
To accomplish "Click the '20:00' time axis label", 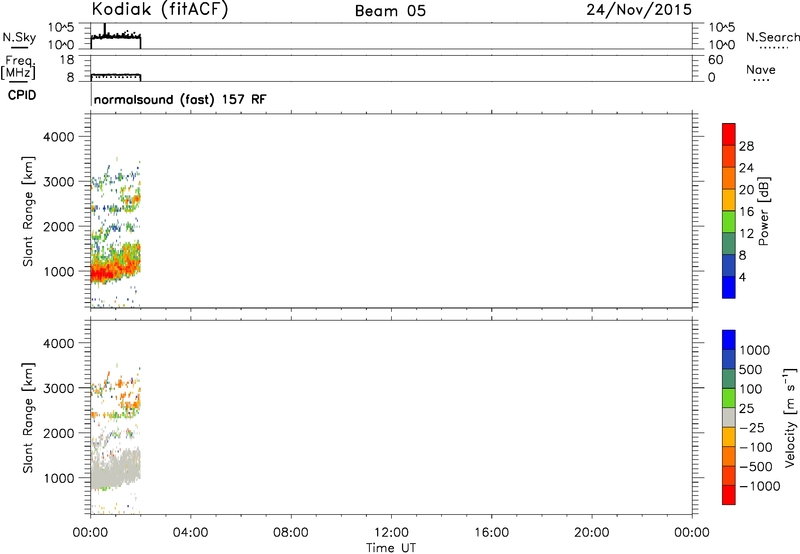I will point(591,533).
